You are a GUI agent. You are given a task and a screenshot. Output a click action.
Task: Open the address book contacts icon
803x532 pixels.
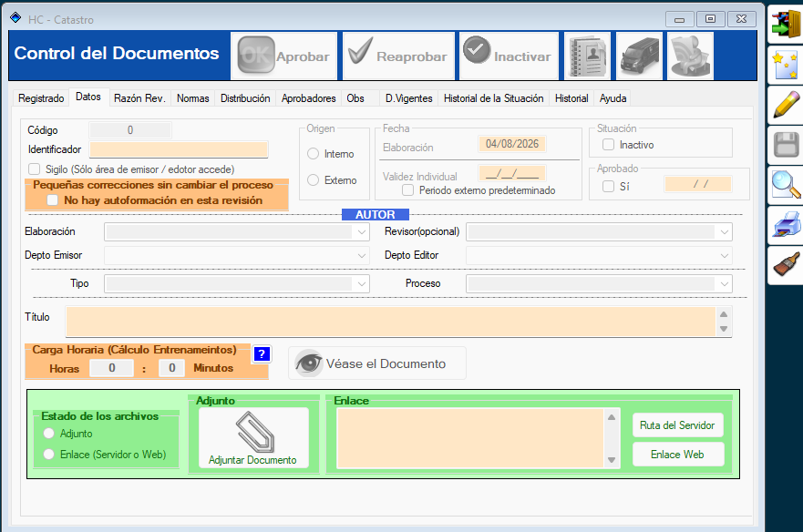(587, 56)
